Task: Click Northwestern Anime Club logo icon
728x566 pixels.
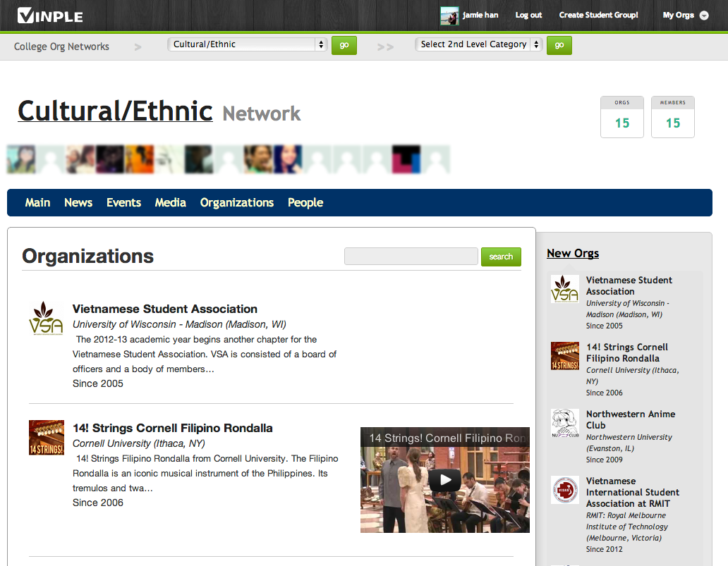Action: point(564,423)
